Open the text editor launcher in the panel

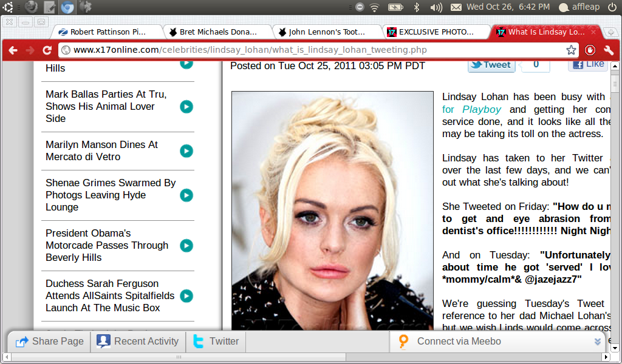coord(49,7)
